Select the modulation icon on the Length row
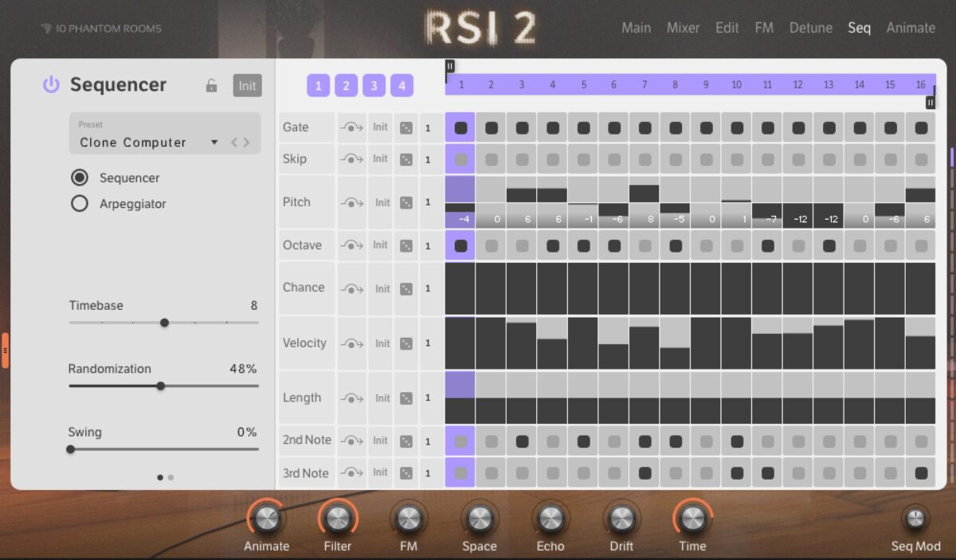The height and width of the screenshot is (560, 956). point(352,397)
